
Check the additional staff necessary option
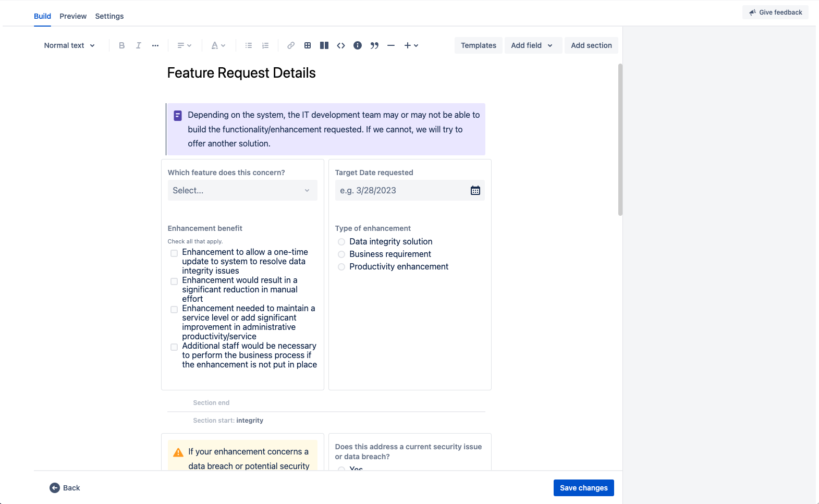coord(174,347)
